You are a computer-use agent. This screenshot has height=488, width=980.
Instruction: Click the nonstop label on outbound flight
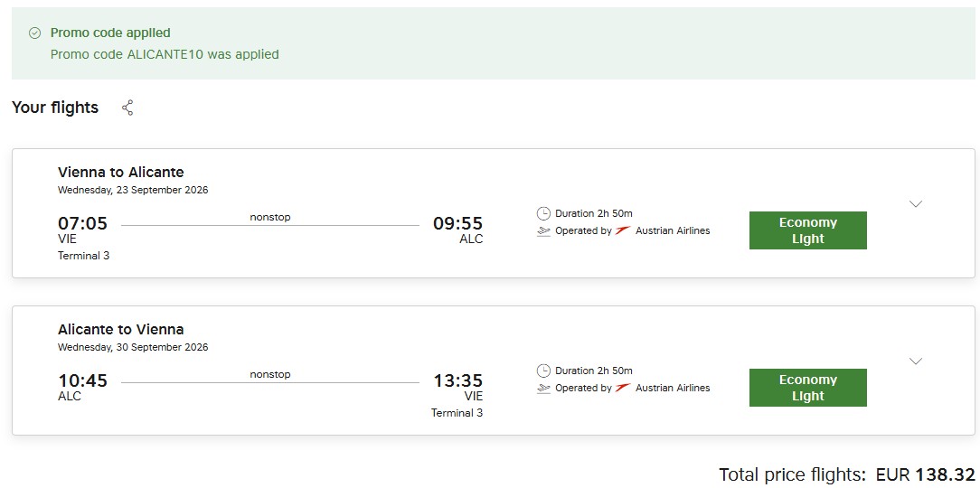tap(269, 217)
